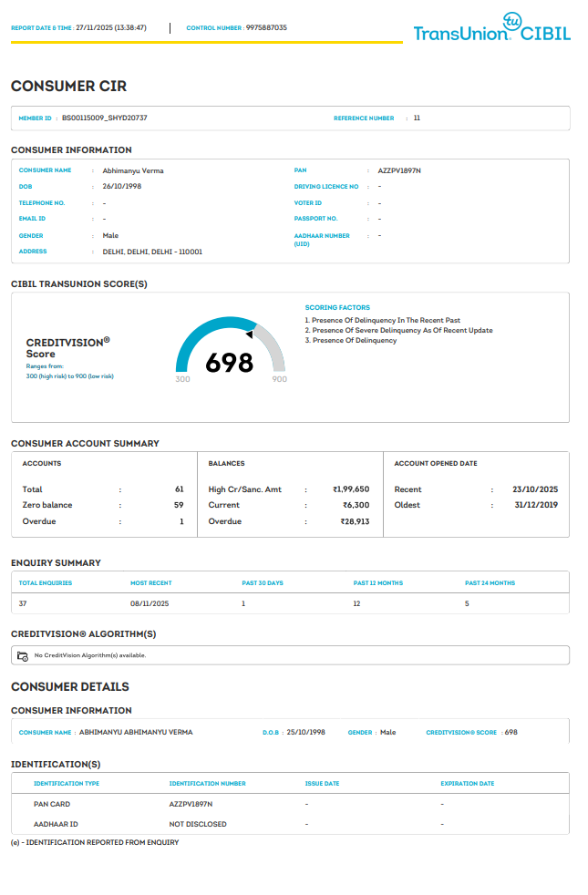The height and width of the screenshot is (895, 588).
Task: Click the folder icon beside No CreditVision Algorithm
Action: pos(23,655)
